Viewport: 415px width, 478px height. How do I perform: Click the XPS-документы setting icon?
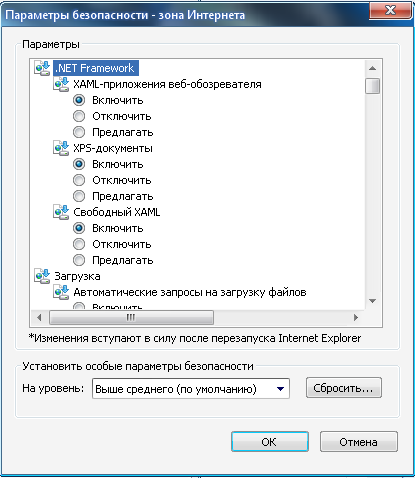pos(61,148)
